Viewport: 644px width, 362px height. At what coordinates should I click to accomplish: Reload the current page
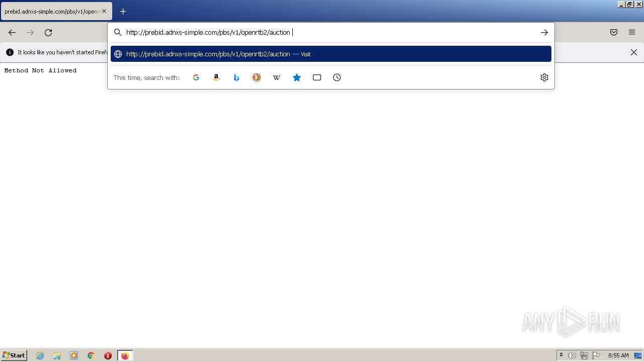coord(48,32)
